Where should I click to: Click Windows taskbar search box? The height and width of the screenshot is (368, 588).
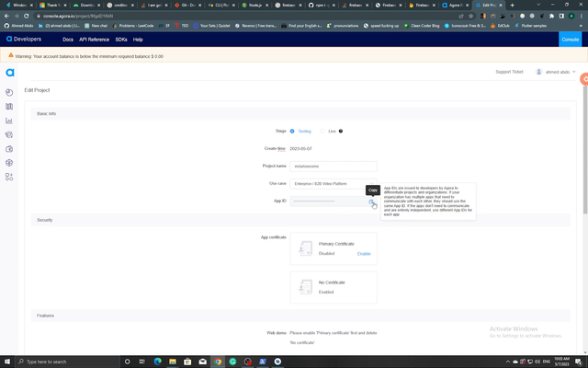click(67, 362)
